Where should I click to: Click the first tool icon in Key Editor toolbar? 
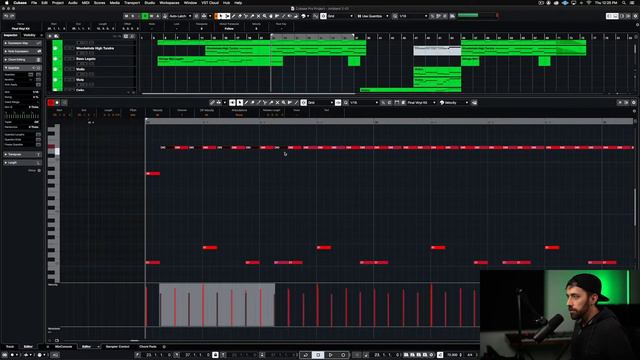212,102
